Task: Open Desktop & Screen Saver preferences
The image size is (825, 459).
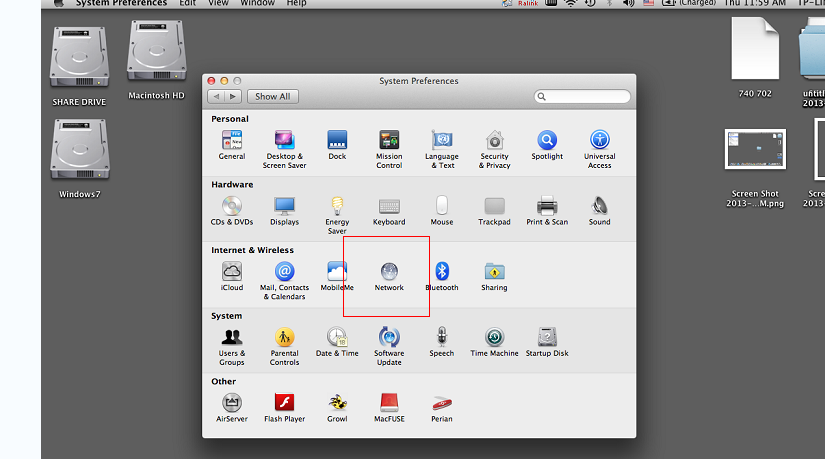Action: tap(284, 149)
